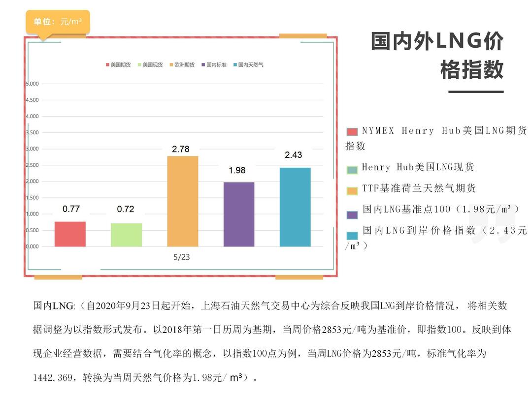Select the blue bar valued 2.43
The image size is (532, 400).
click(295, 207)
